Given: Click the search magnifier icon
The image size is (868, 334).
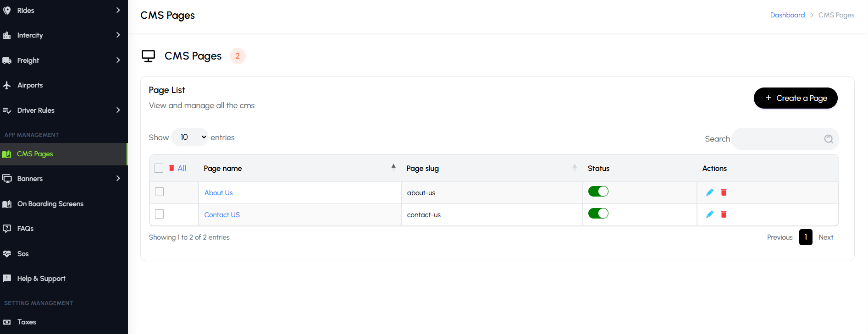Looking at the screenshot, I should coord(828,139).
